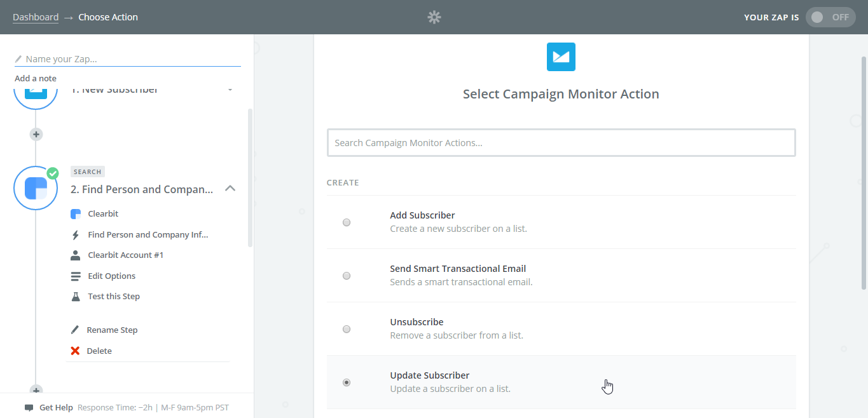Click the plus button below step 2
This screenshot has height=418, width=868.
click(x=36, y=388)
